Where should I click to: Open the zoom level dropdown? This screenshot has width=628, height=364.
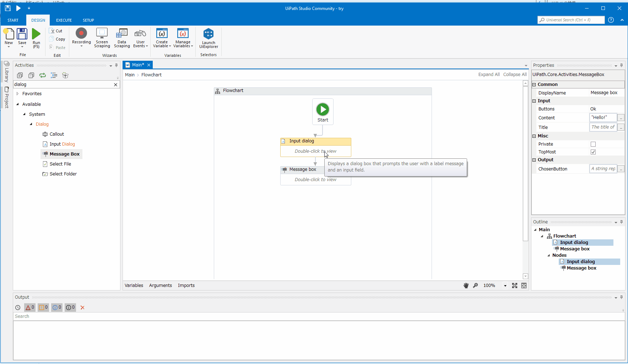tap(505, 286)
